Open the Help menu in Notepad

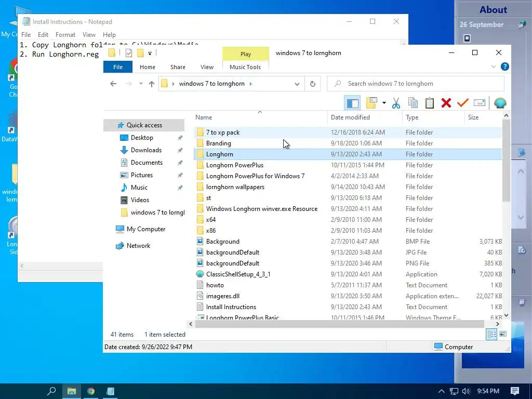tap(109, 35)
